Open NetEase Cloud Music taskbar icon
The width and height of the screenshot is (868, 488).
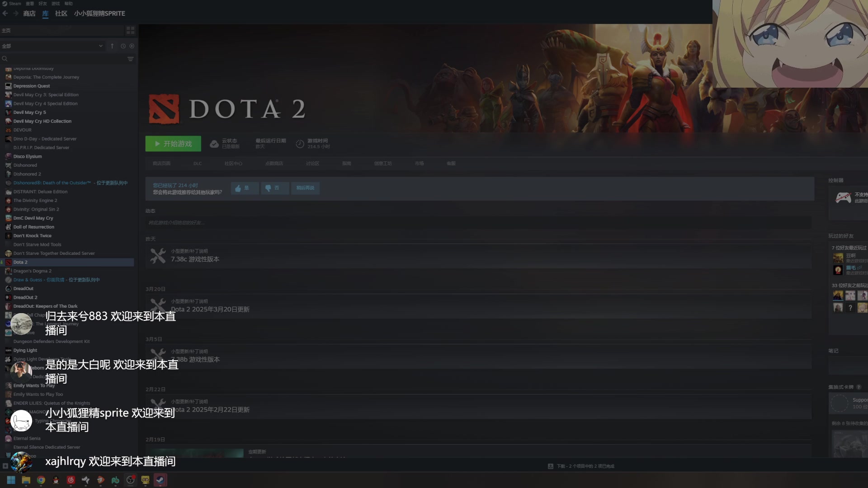pyautogui.click(x=71, y=480)
